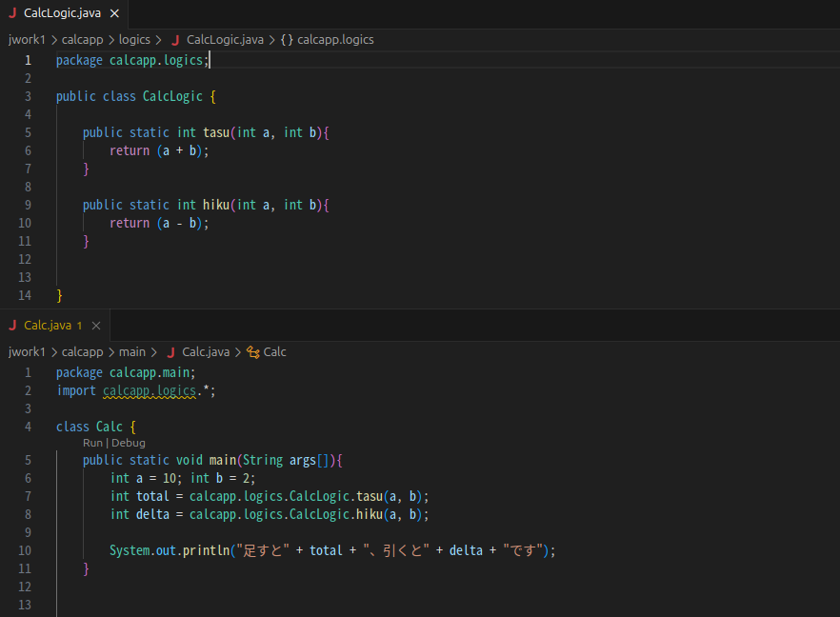The image size is (840, 617).
Task: Open logics breadcrumb folder
Action: click(x=134, y=40)
